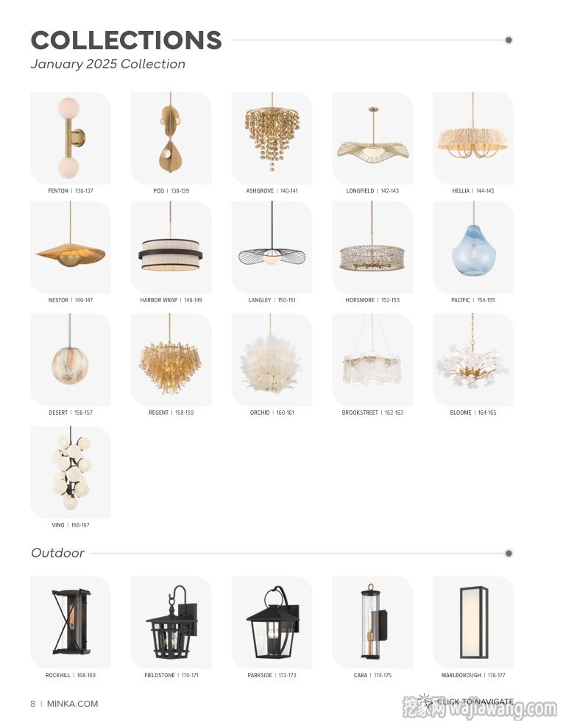Select the blue Pacific glass pendant
This screenshot has height=728, width=563.
pyautogui.click(x=473, y=247)
